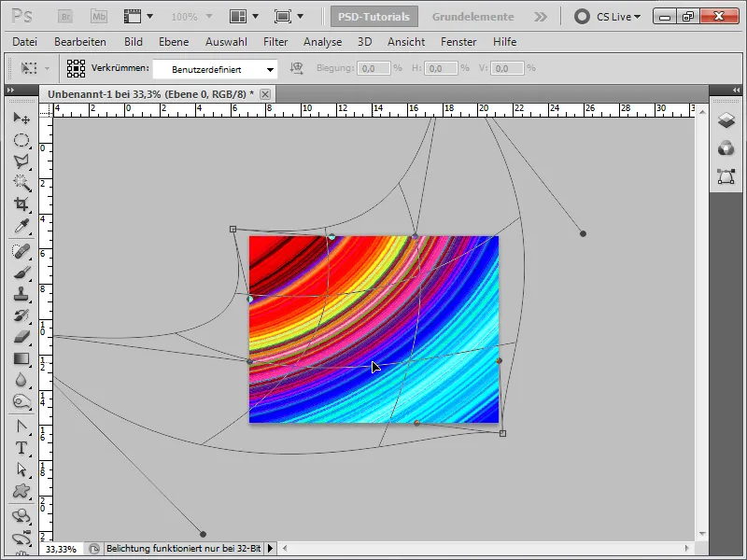747x560 pixels.
Task: Launch Mini Bridge
Action: click(x=99, y=17)
